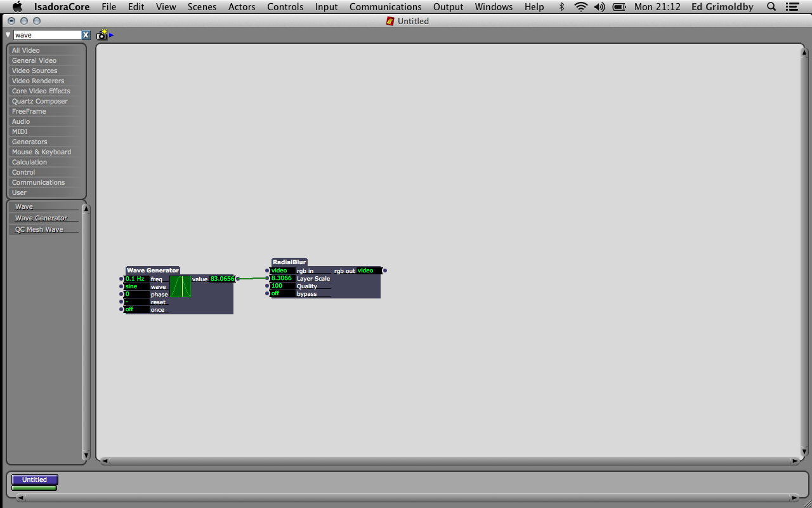Open the View menu
The height and width of the screenshot is (508, 812).
pyautogui.click(x=166, y=7)
